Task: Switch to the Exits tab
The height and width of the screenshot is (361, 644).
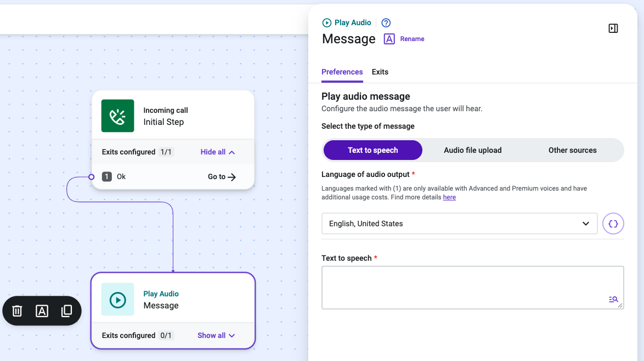Action: [x=380, y=72]
